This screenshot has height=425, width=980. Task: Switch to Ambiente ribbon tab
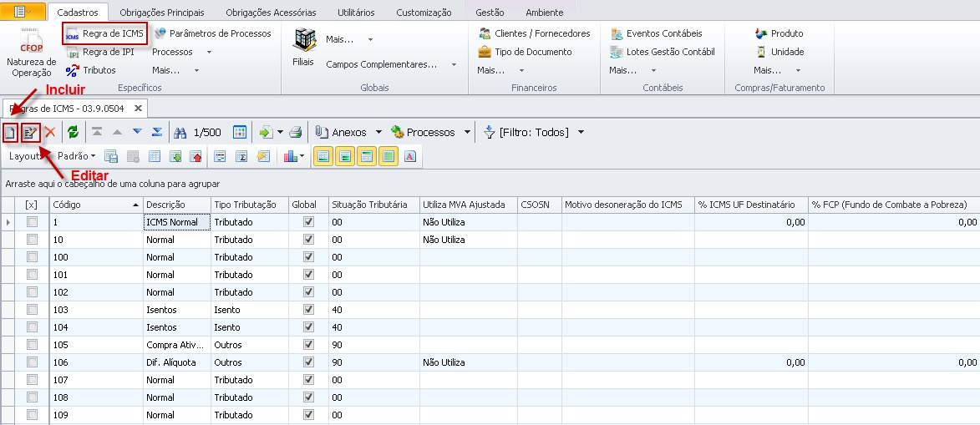pyautogui.click(x=545, y=12)
